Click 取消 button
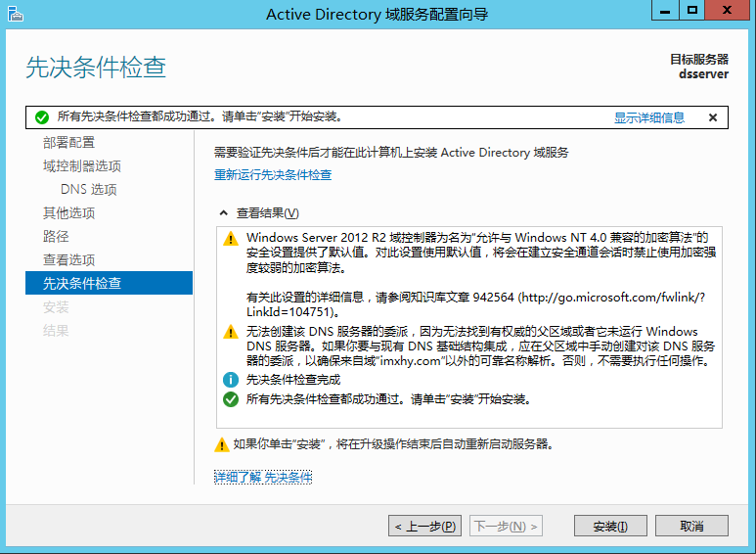 point(691,526)
